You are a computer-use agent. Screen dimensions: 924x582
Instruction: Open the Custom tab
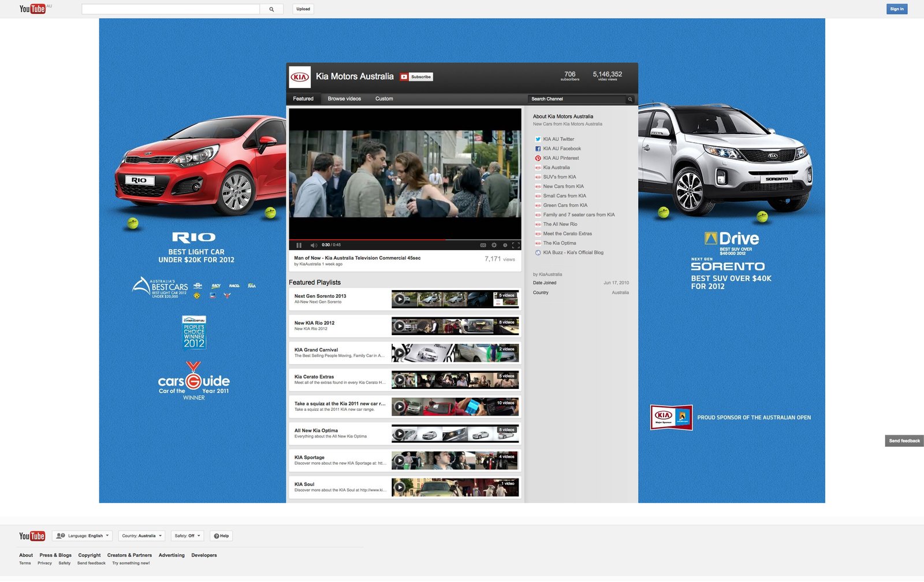coord(384,99)
